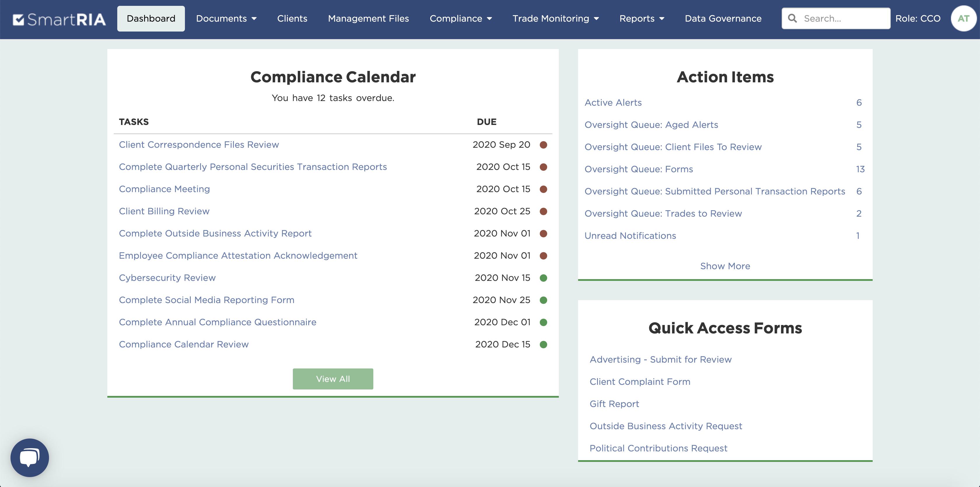Click green status dot for Cybersecurity Review
This screenshot has height=487, width=980.
tap(543, 278)
